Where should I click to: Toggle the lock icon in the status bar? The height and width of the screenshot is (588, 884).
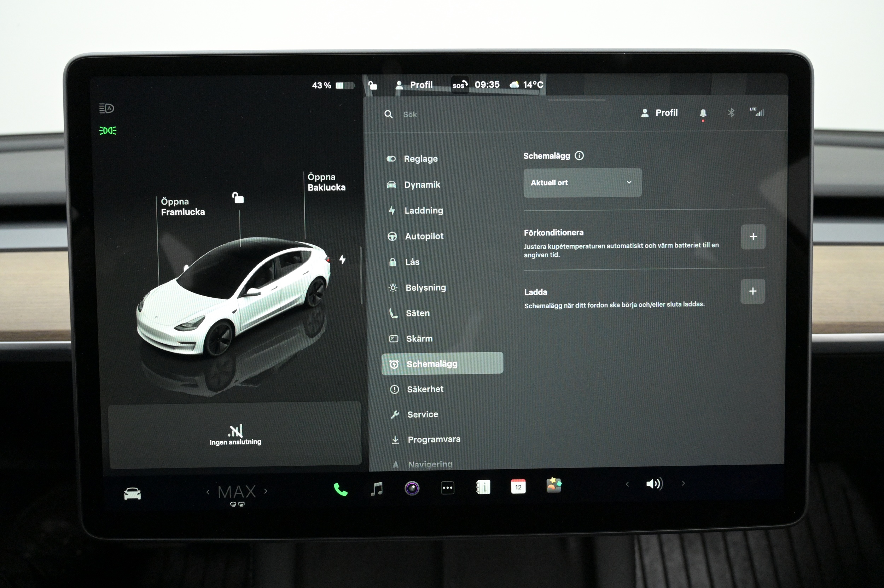[372, 86]
